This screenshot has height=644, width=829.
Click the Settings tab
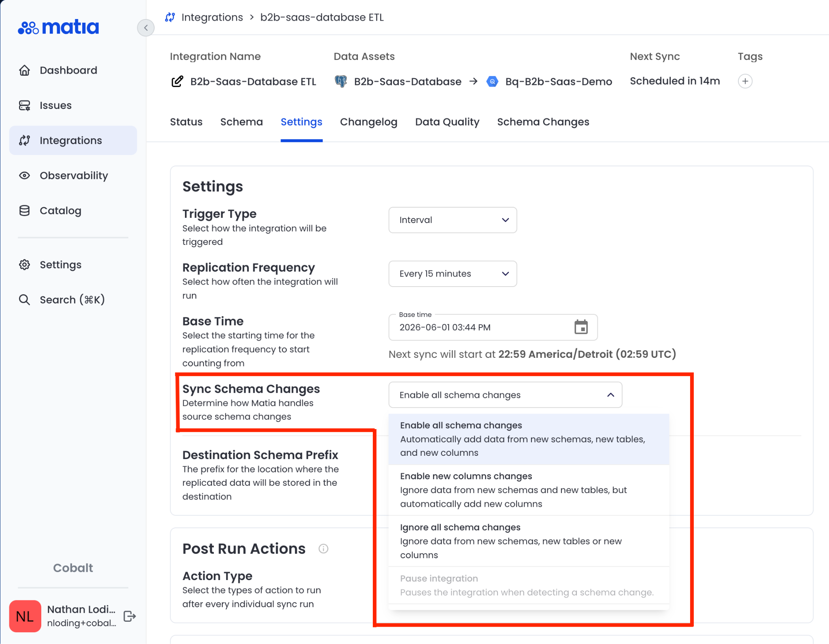pyautogui.click(x=302, y=122)
